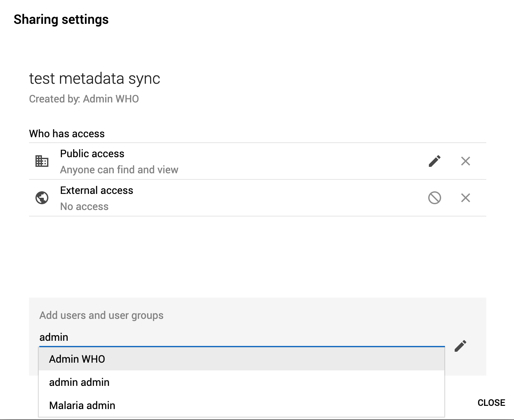Click the 'Who has access' heading

67,134
